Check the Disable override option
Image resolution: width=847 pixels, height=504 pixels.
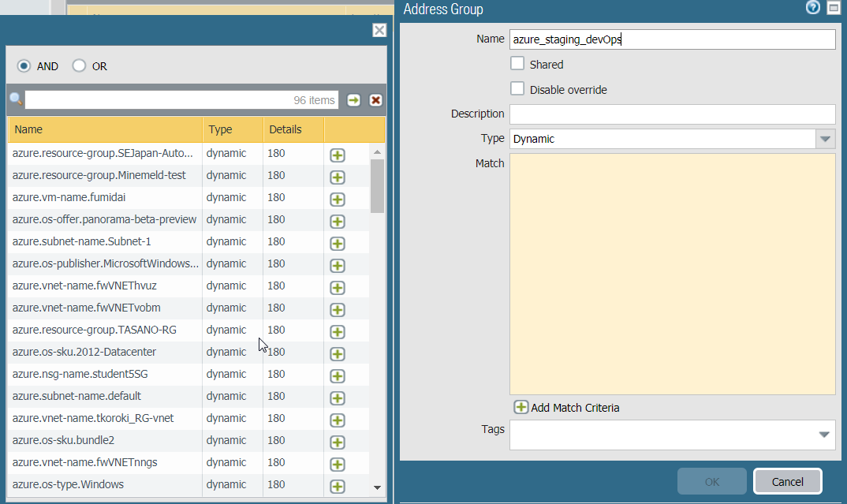pyautogui.click(x=517, y=89)
